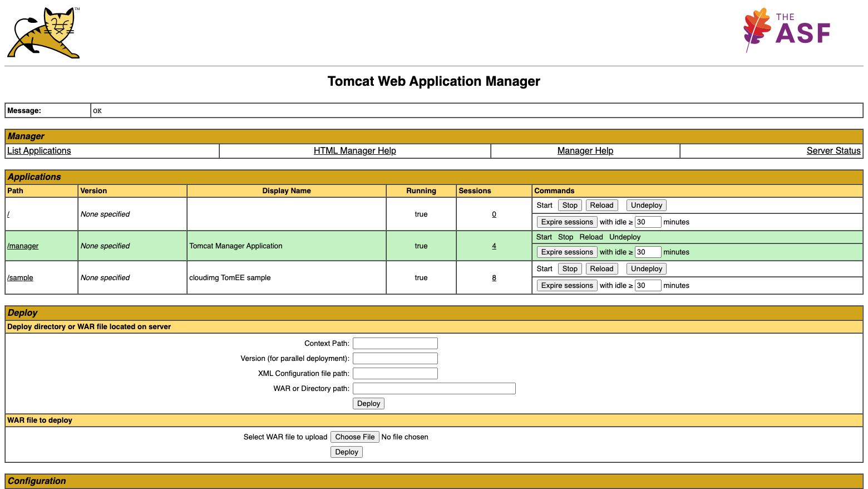The width and height of the screenshot is (868, 489).
Task: Select the "Tomcat Manager Application" display name
Action: [236, 246]
